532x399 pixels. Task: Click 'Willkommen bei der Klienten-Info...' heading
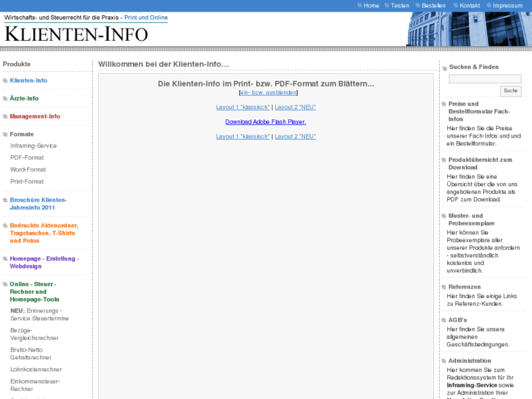[163, 64]
